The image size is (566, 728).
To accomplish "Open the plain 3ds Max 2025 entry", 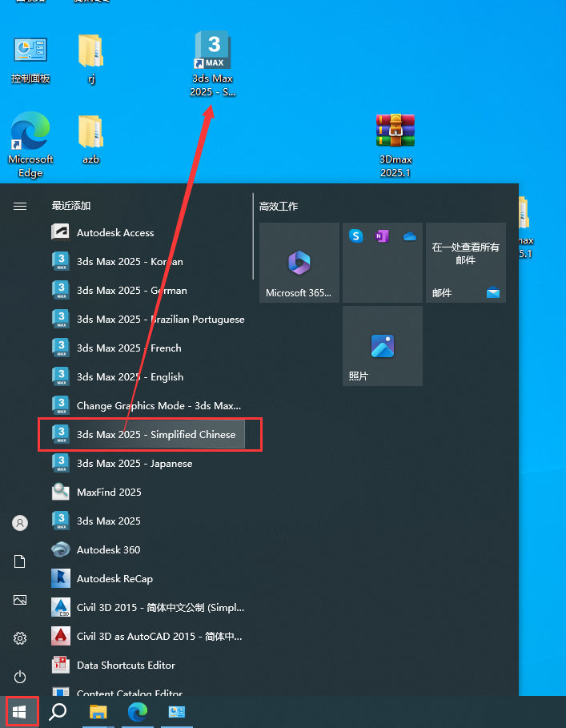I will (x=147, y=521).
